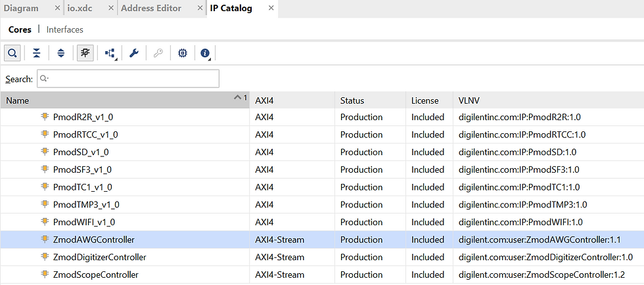The image size is (644, 285).
Task: Click the IP icon beside ZmodAWGController
Action: click(x=45, y=239)
